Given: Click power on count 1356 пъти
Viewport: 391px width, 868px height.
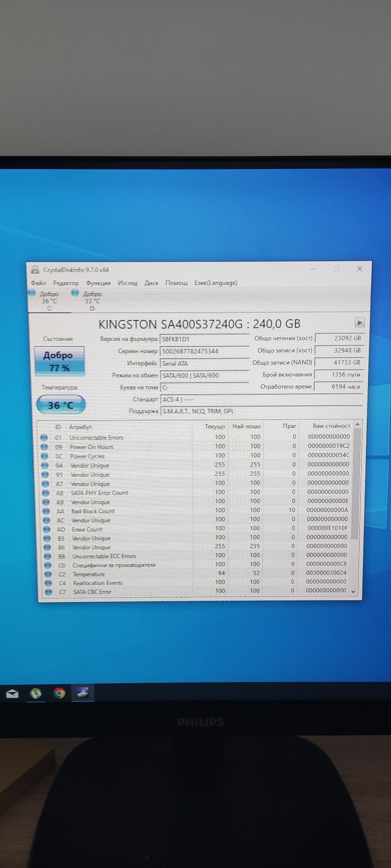Looking at the screenshot, I should click(x=339, y=375).
